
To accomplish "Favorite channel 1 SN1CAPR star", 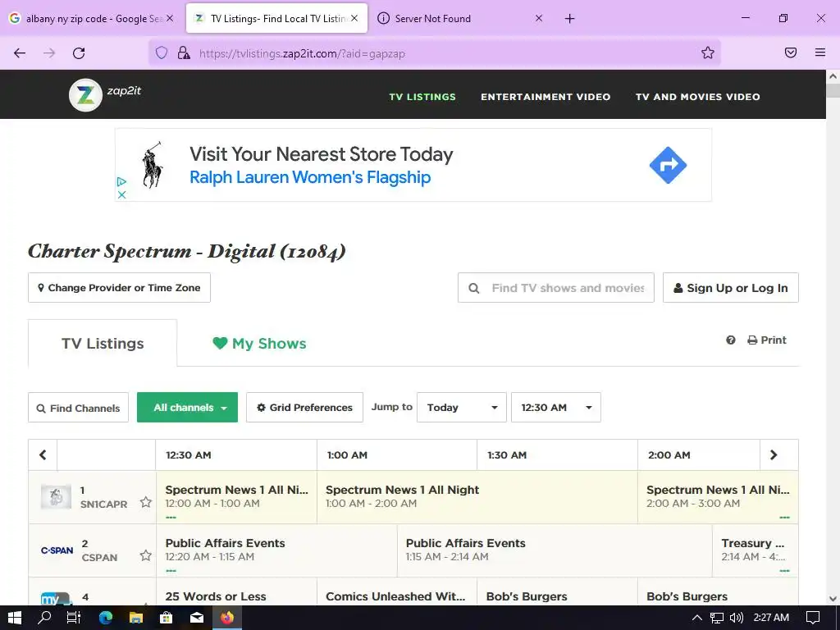I will point(146,502).
